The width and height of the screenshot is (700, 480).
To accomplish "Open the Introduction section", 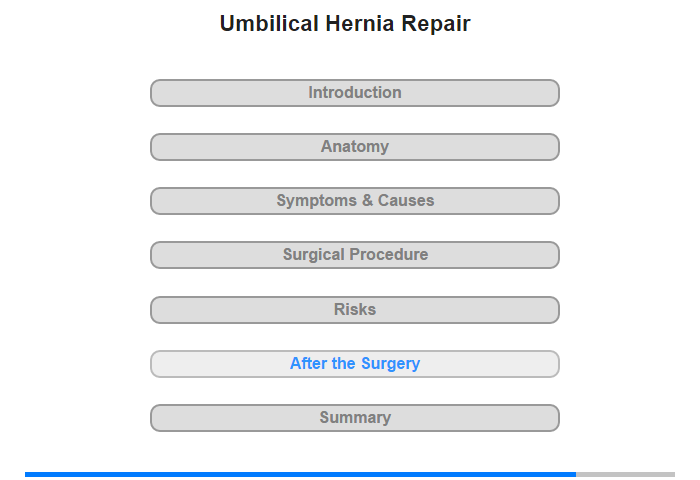I will [355, 93].
